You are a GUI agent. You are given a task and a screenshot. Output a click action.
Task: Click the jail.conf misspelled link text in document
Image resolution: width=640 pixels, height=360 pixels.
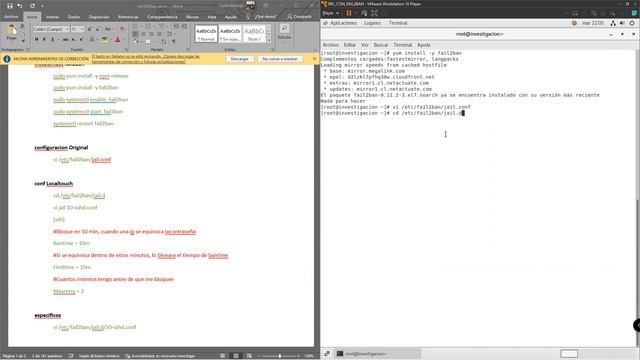(x=101, y=160)
